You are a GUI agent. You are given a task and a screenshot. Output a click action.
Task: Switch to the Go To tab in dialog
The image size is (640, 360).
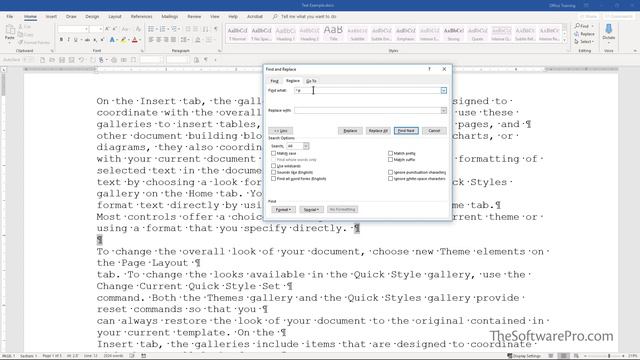(x=311, y=81)
